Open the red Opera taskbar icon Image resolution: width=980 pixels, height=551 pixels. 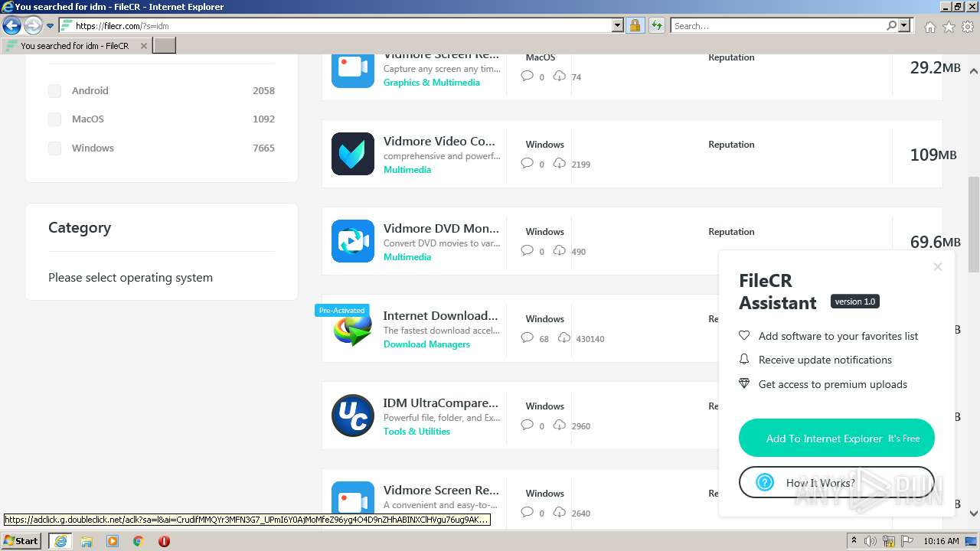[x=164, y=541]
